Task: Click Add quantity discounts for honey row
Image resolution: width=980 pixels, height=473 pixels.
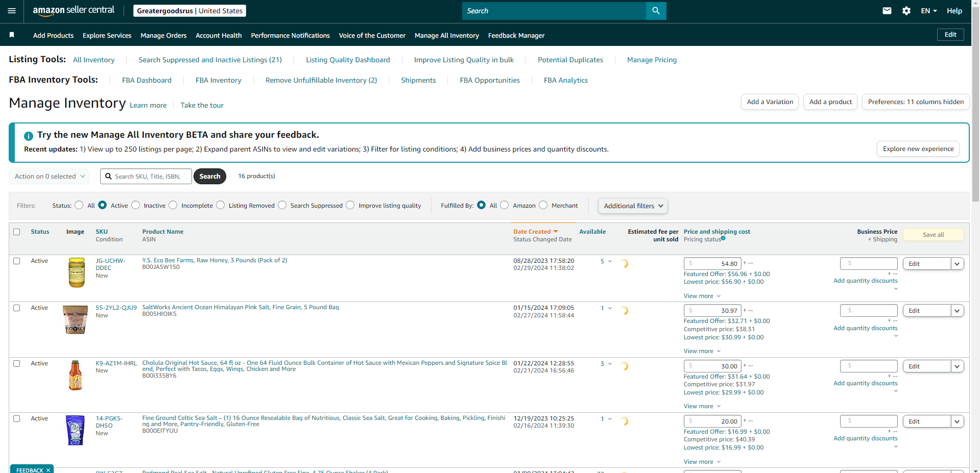Action: pyautogui.click(x=865, y=281)
